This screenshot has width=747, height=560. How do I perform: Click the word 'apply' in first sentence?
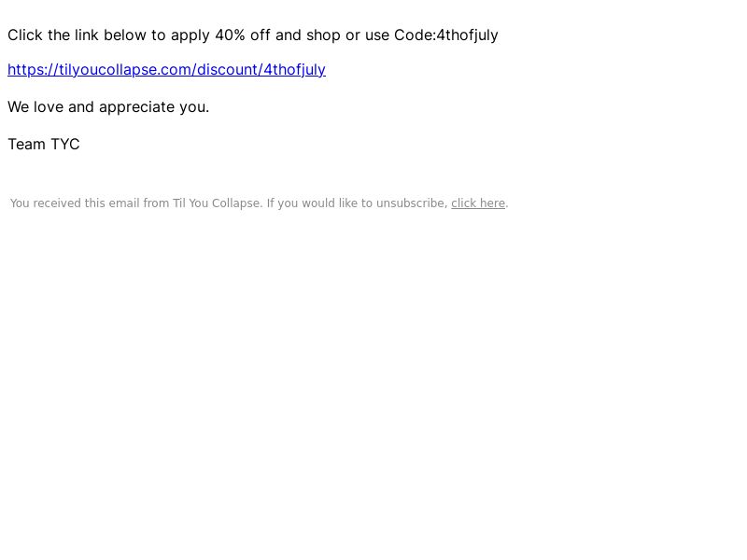190,35
